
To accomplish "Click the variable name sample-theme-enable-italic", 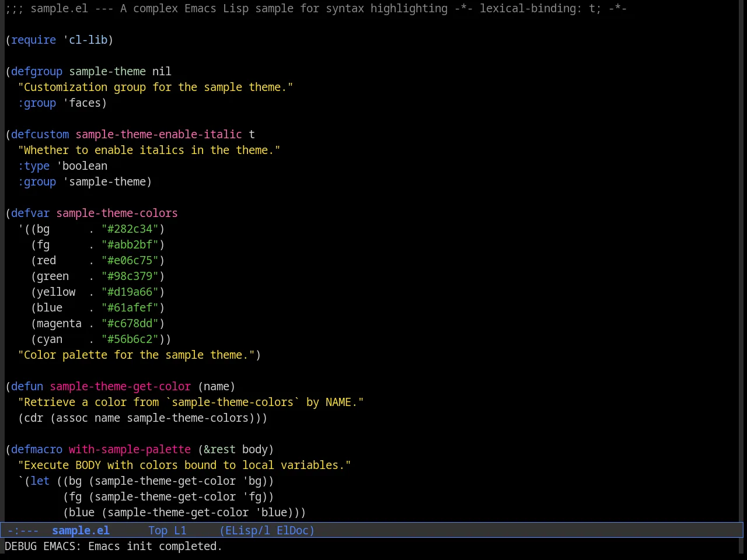I will pyautogui.click(x=159, y=134).
